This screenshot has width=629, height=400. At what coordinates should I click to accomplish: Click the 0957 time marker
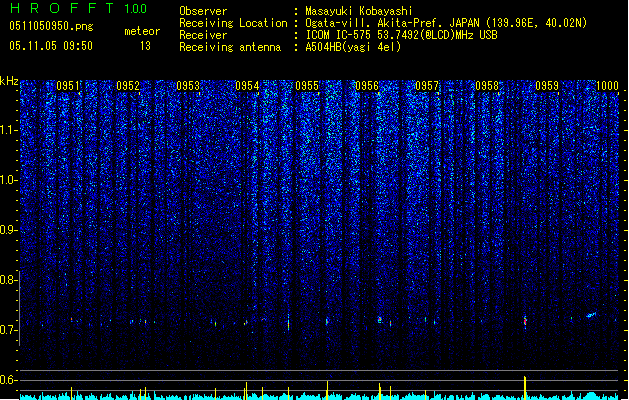[427, 86]
